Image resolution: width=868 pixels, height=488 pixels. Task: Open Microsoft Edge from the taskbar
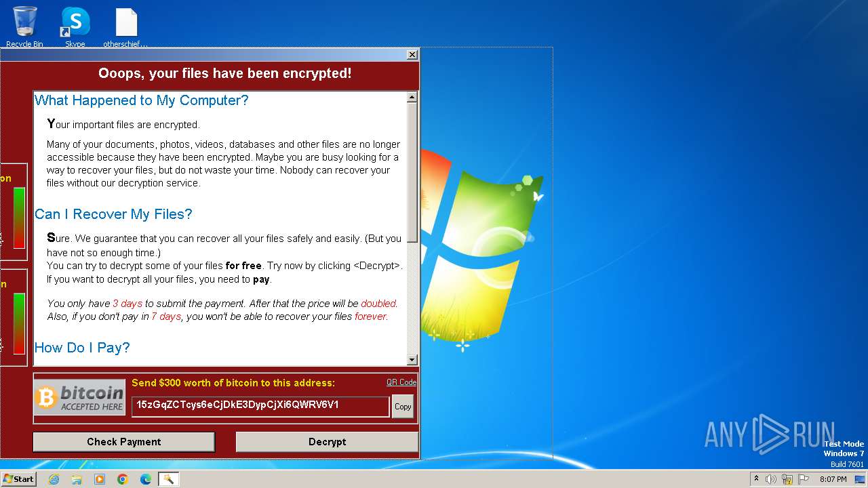(x=146, y=479)
